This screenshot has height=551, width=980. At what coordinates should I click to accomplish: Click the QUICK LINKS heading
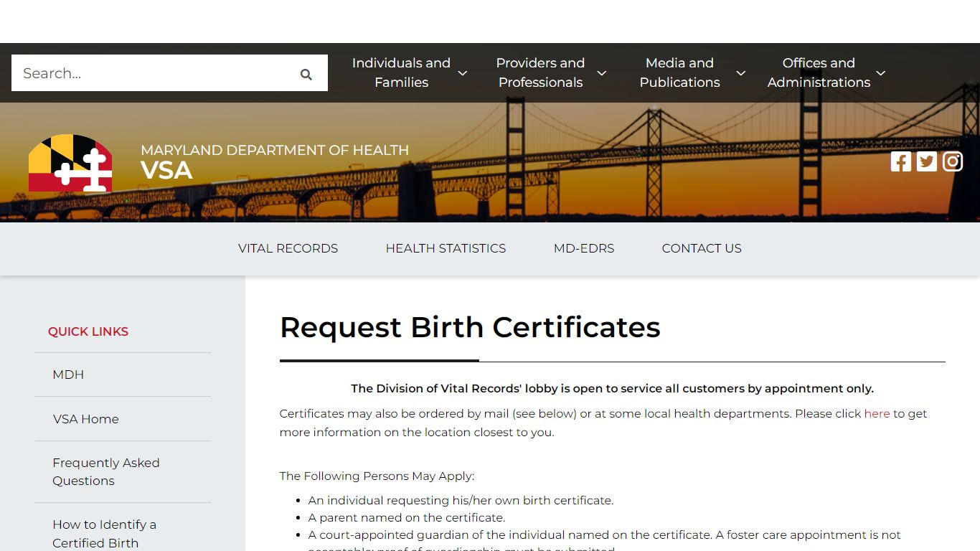(x=88, y=331)
